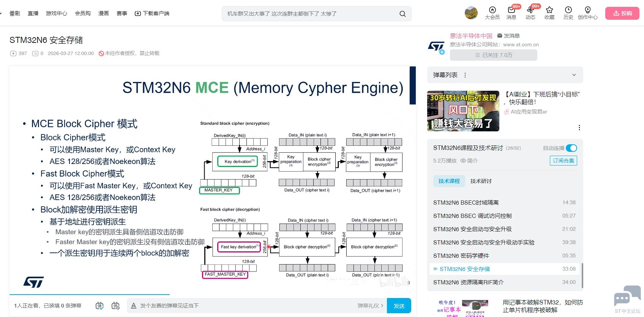644x317 pixels.
Task: Click the danmaku font style A icon
Action: 134,306
